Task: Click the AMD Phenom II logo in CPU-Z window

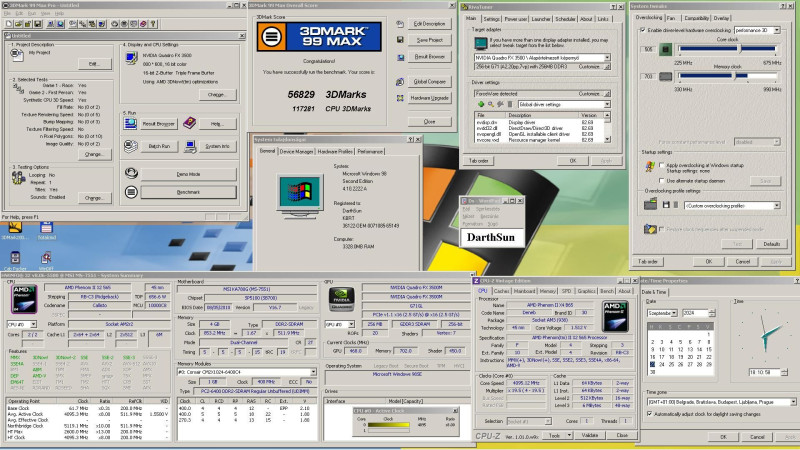Action: pos(615,316)
